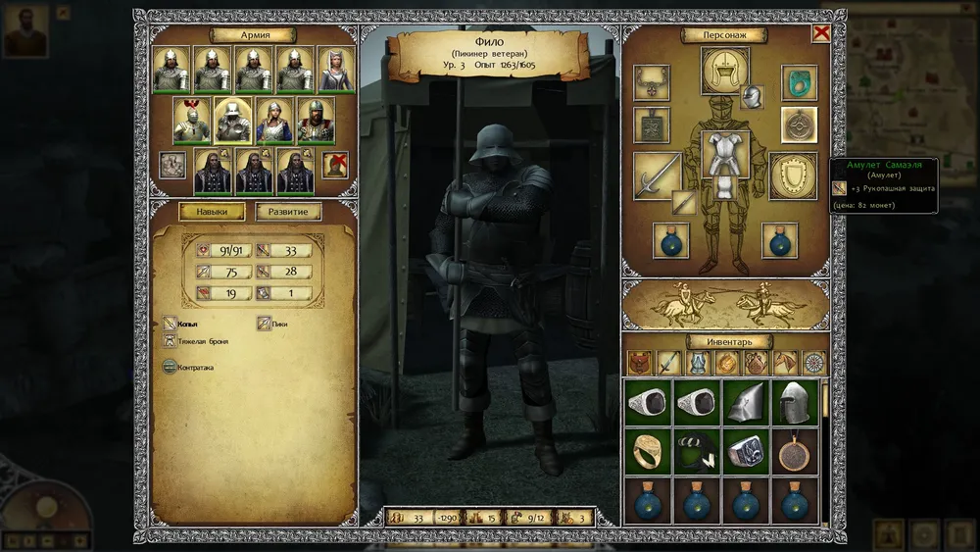Pick the great helm with eye slit in inventory
The image size is (980, 552).
tap(795, 403)
